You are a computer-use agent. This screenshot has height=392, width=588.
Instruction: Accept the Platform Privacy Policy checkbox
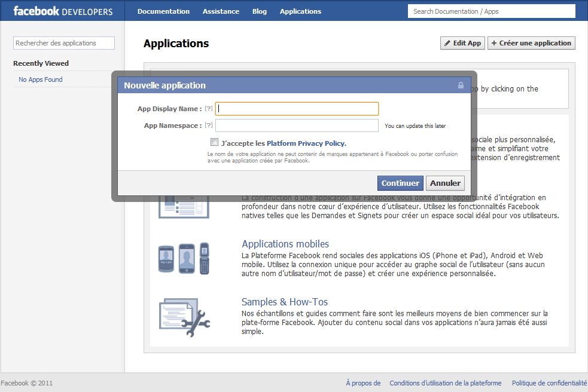[x=214, y=142]
